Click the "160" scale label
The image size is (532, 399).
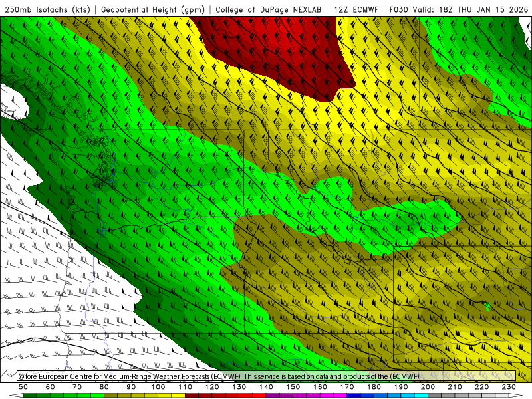coord(320,387)
